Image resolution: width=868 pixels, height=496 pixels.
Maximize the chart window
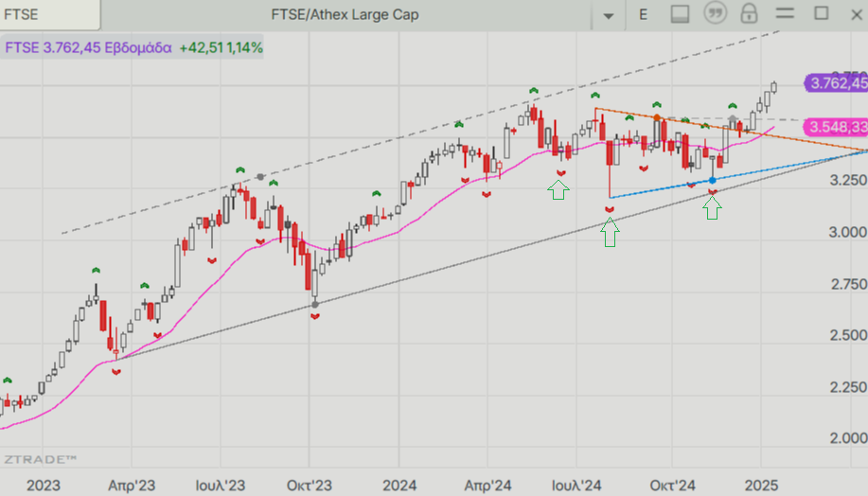click(822, 12)
